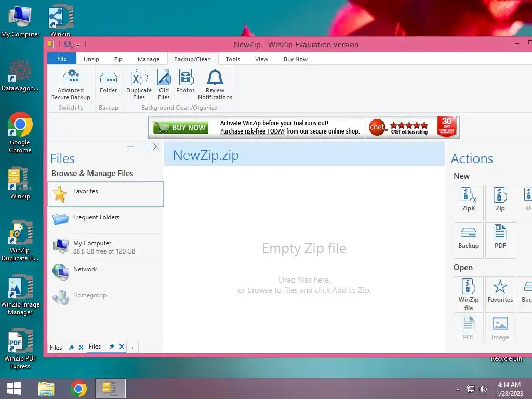Minimize the Files pane
The height and width of the screenshot is (399, 532).
[130, 147]
